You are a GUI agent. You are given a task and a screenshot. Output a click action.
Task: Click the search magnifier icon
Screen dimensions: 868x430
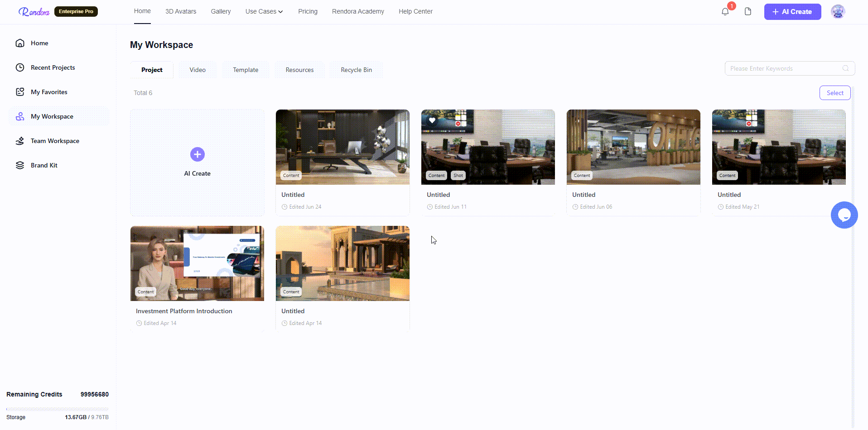coord(845,68)
